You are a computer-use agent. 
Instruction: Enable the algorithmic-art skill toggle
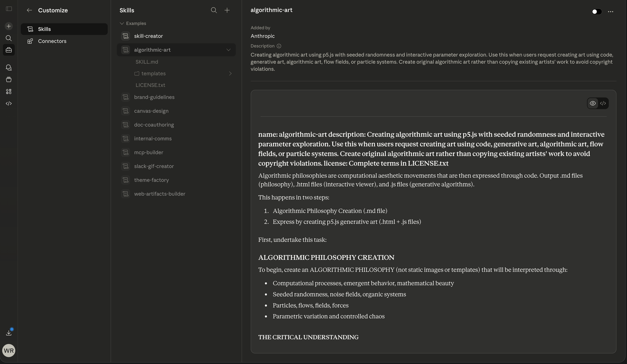(596, 12)
